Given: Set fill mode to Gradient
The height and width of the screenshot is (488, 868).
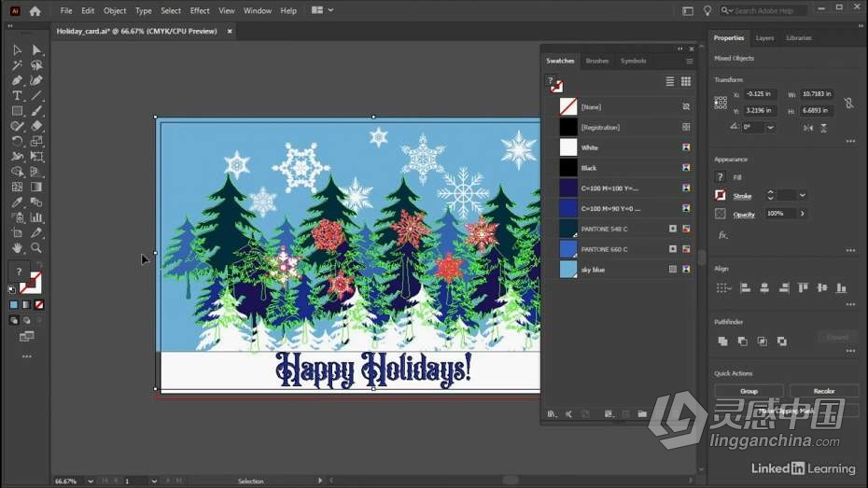Looking at the screenshot, I should (x=26, y=305).
